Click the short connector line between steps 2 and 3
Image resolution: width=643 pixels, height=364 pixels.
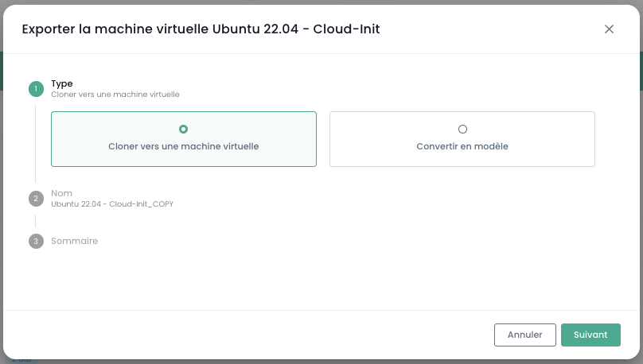click(x=36, y=220)
